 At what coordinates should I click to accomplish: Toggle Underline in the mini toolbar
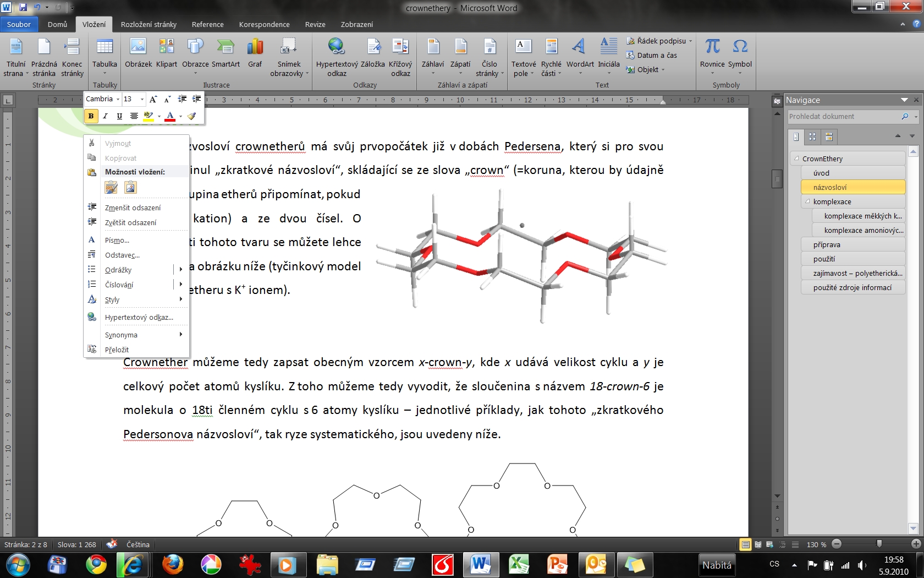pos(119,116)
